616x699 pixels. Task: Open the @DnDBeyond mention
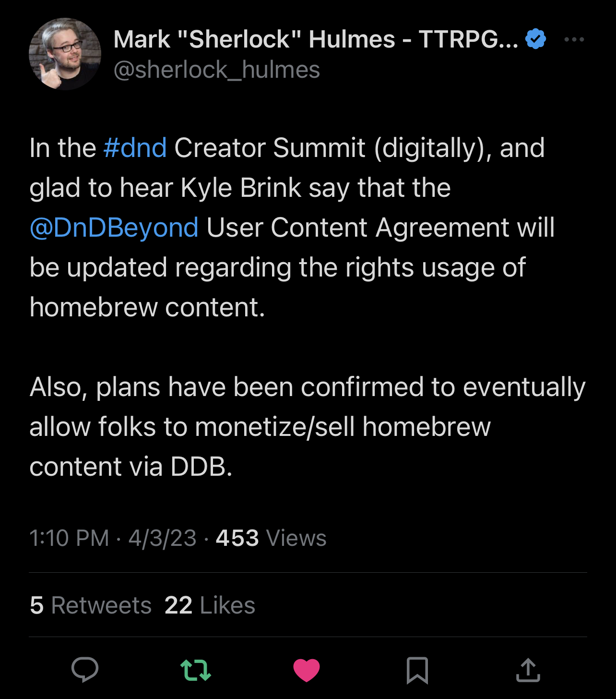click(x=114, y=227)
